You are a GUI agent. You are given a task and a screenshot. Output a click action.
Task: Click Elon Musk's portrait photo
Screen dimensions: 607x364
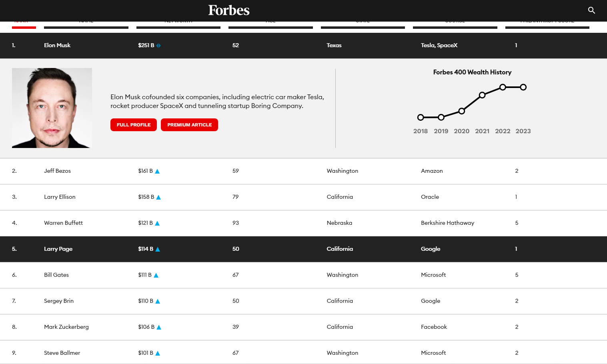click(52, 108)
